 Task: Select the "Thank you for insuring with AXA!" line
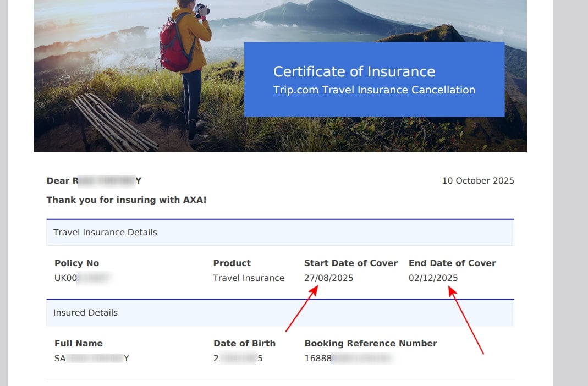pyautogui.click(x=127, y=200)
